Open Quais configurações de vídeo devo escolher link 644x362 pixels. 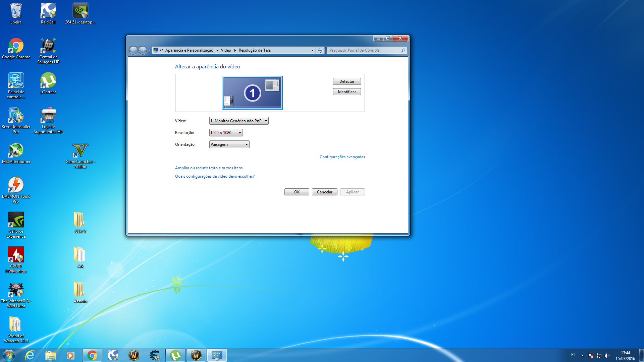tap(215, 176)
